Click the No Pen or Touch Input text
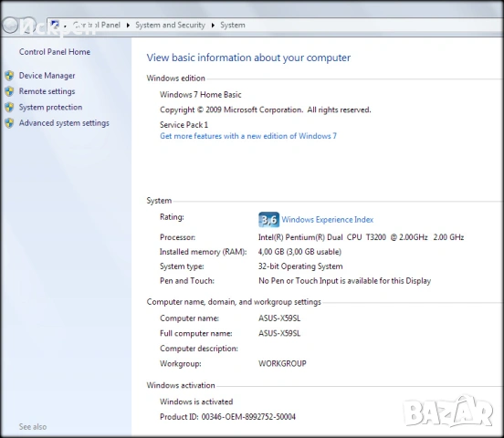Viewport: 504px width, 438px height. 344,280
